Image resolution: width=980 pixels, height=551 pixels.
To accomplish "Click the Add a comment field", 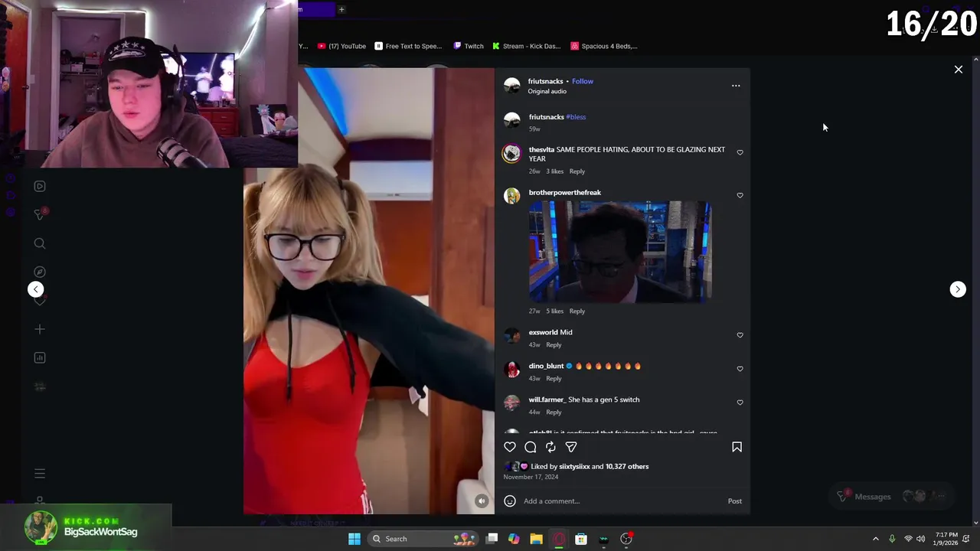I will [620, 501].
